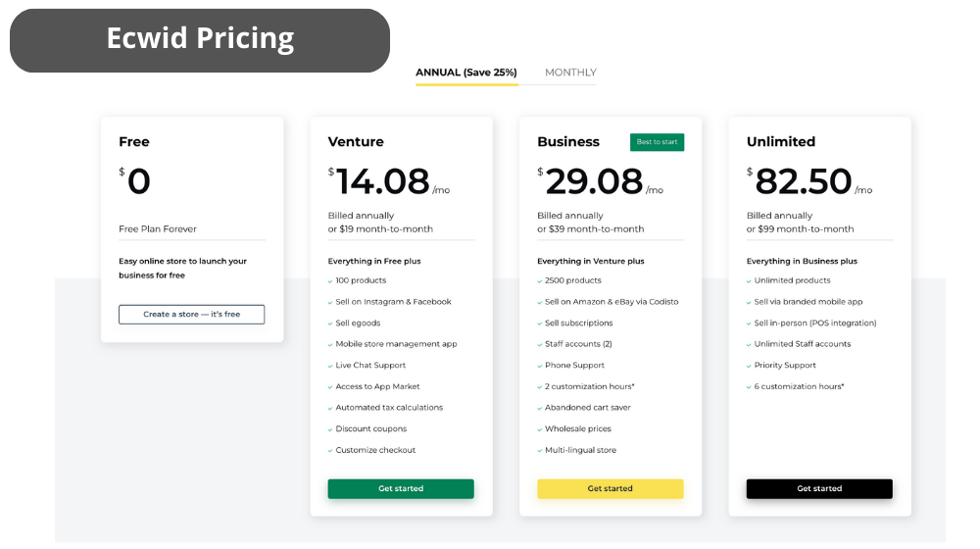
Task: Click the checkmark beside Unlimited products
Action: 749,281
